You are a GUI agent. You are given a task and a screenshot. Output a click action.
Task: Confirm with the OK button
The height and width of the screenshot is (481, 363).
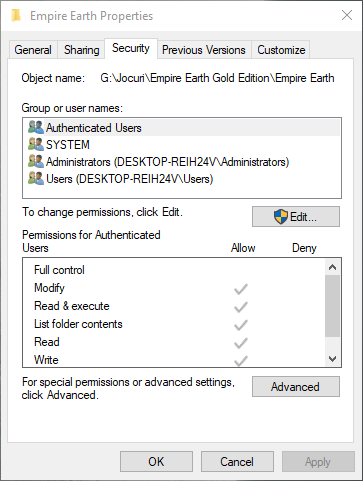coord(156,462)
